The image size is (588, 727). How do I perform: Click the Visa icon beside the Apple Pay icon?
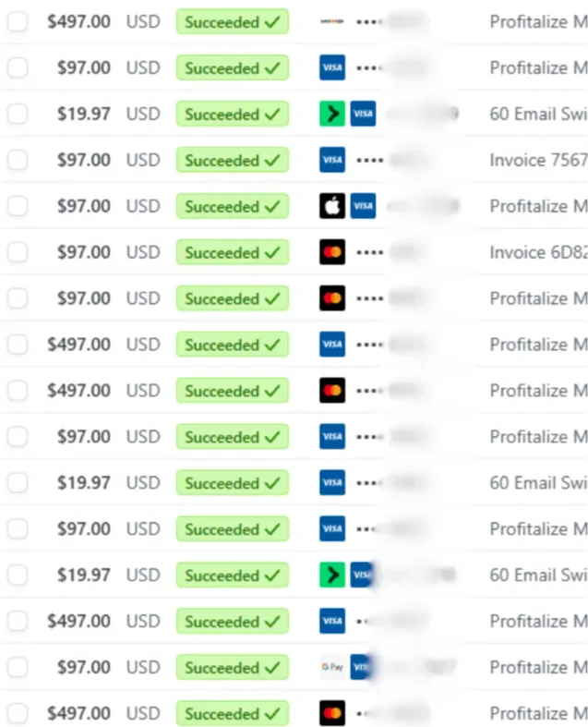tap(363, 206)
